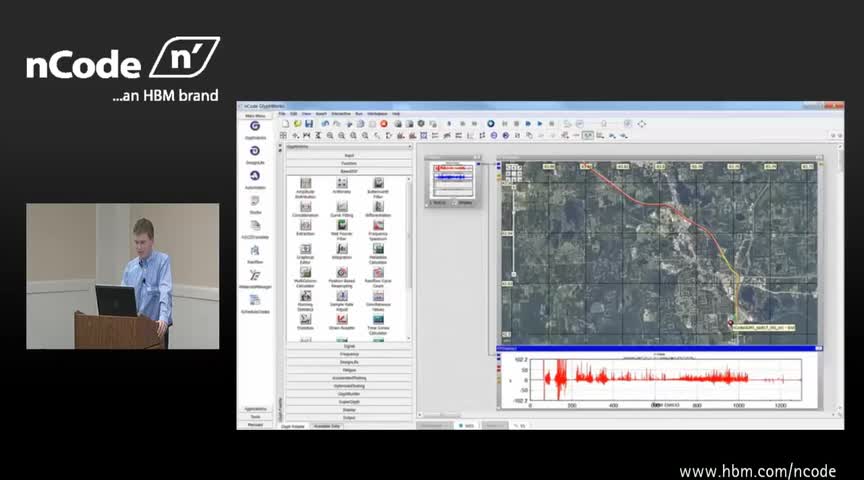This screenshot has width=864, height=480.
Task: Expand the Input palette category
Action: click(349, 156)
